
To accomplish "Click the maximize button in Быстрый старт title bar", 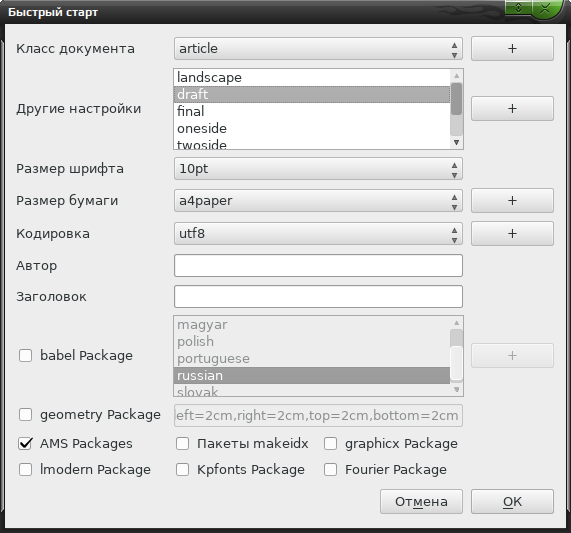I will tap(518, 8).
